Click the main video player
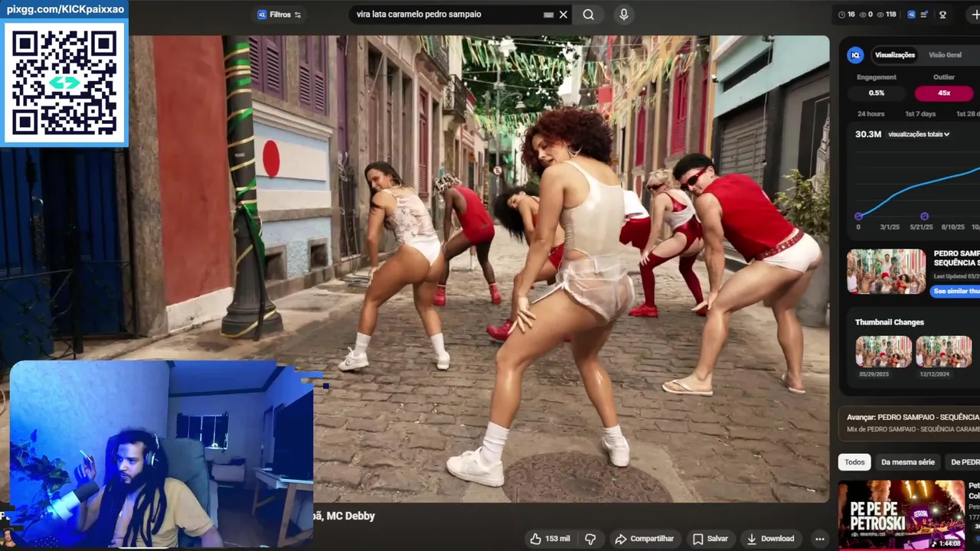 479,269
